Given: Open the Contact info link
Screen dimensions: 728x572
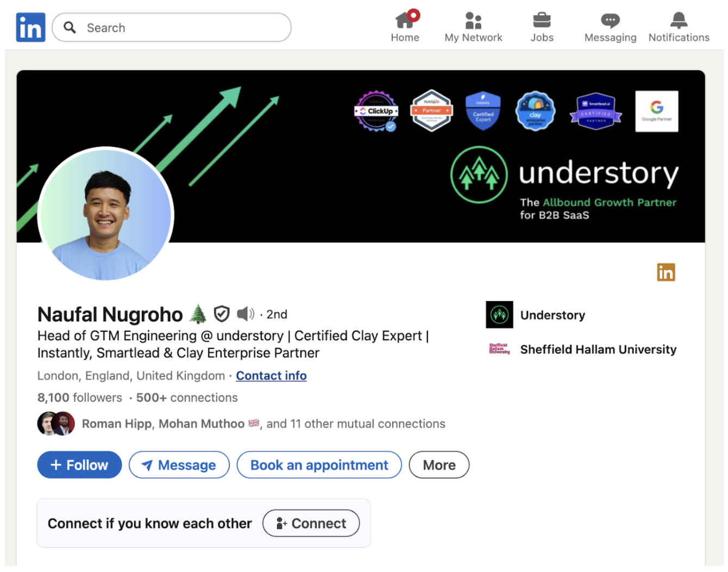Looking at the screenshot, I should (x=271, y=376).
